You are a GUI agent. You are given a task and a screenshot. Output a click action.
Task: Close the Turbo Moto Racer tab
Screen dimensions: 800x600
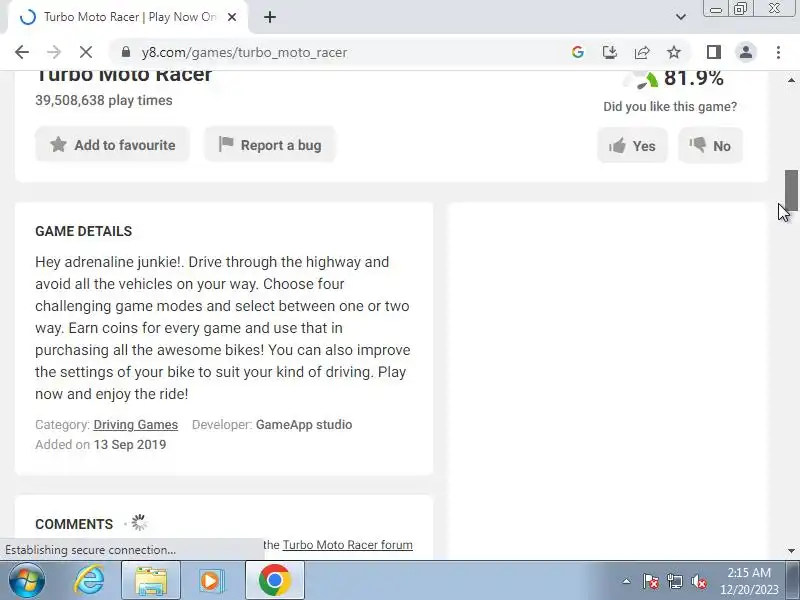click(232, 17)
